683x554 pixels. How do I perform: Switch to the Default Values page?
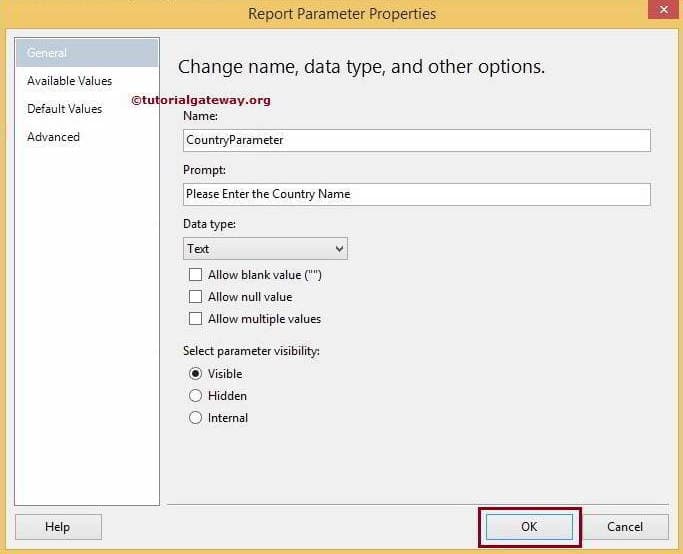[x=64, y=109]
